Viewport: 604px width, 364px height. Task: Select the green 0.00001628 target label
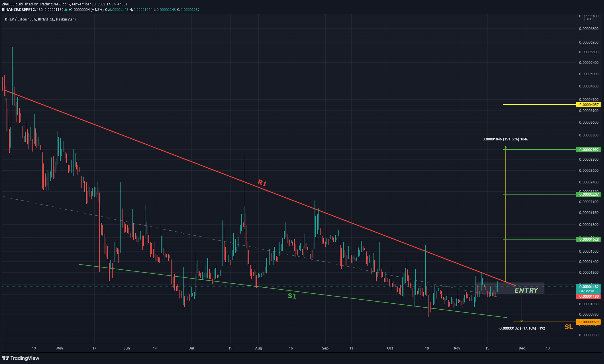588,239
